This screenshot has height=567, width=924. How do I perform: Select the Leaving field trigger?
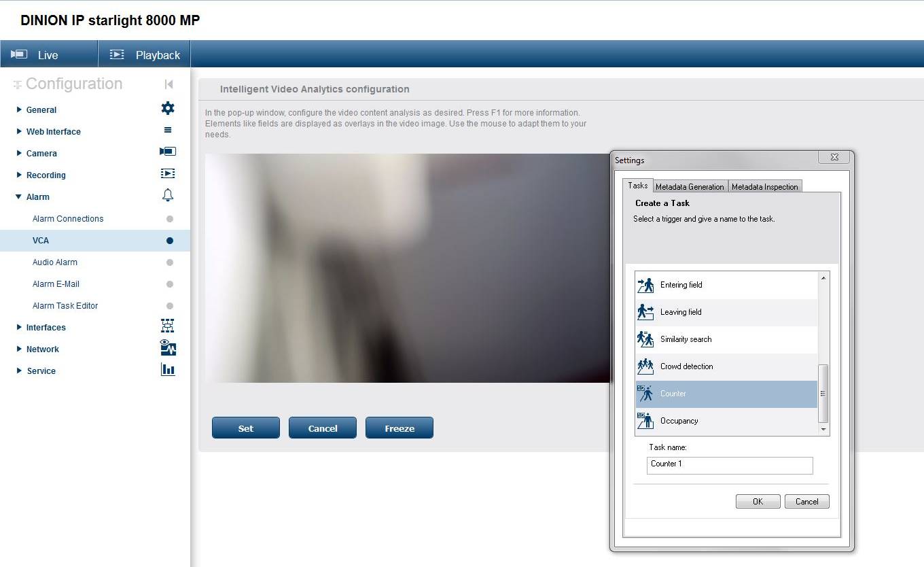click(x=726, y=312)
